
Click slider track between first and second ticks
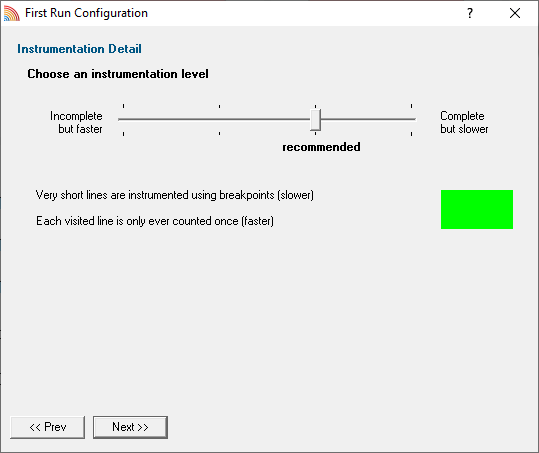(x=171, y=119)
